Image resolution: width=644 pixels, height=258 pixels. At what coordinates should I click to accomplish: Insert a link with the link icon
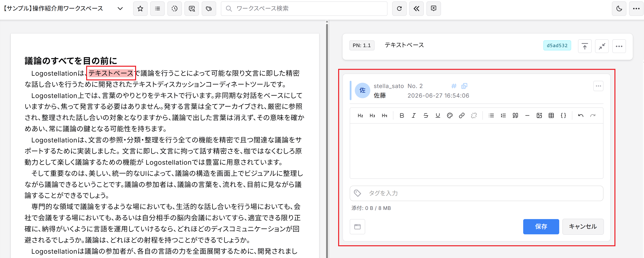pos(462,116)
